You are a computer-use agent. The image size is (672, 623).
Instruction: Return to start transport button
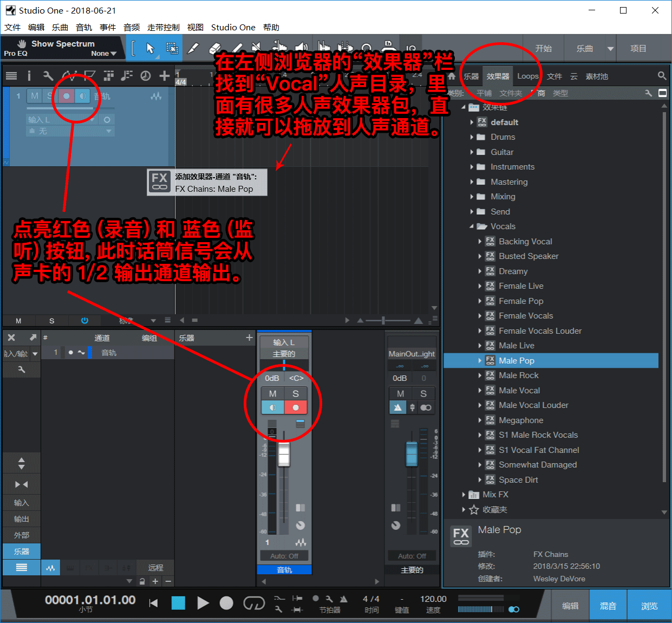(x=153, y=603)
